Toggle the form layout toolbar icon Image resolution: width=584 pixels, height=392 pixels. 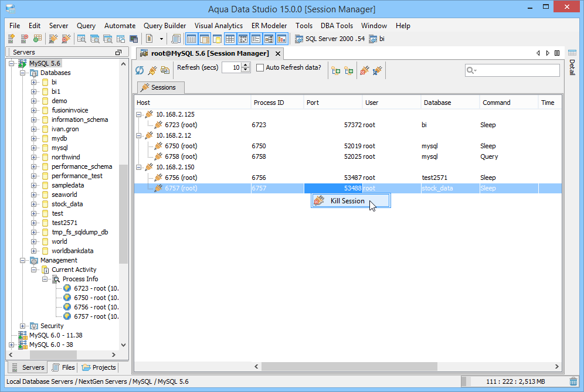(256, 38)
